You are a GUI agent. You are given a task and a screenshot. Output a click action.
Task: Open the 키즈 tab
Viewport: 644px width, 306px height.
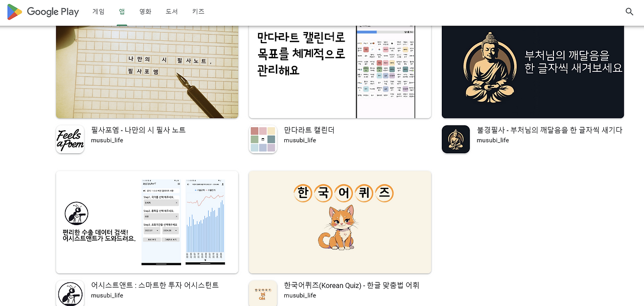point(198,12)
